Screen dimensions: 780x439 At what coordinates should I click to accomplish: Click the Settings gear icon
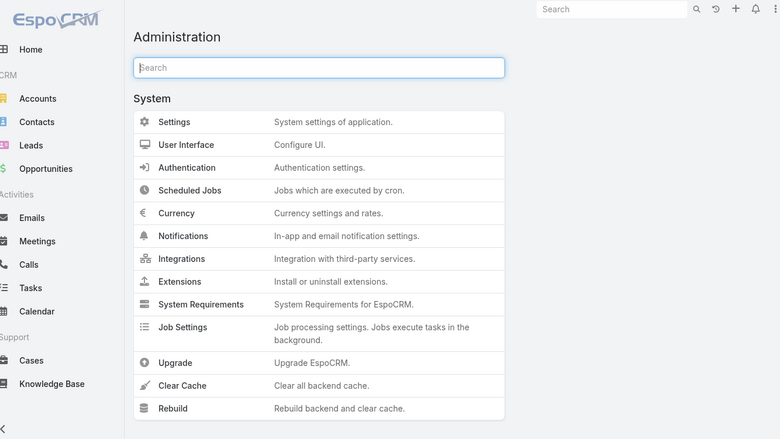pyautogui.click(x=144, y=122)
